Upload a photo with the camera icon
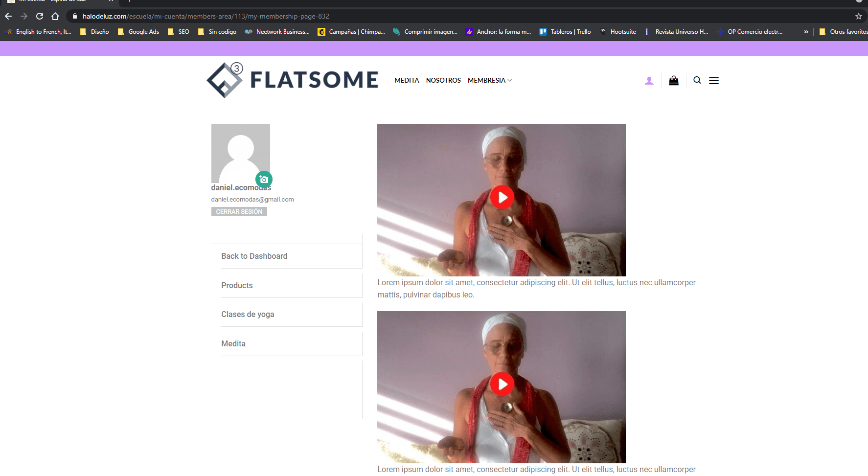This screenshot has width=868, height=476. [x=264, y=180]
